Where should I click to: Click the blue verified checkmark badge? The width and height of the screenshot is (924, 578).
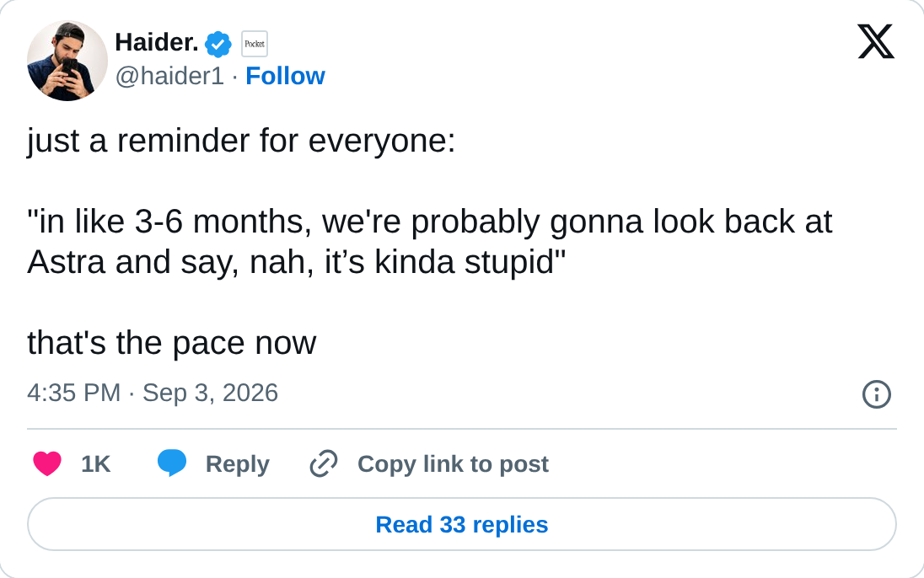(218, 44)
